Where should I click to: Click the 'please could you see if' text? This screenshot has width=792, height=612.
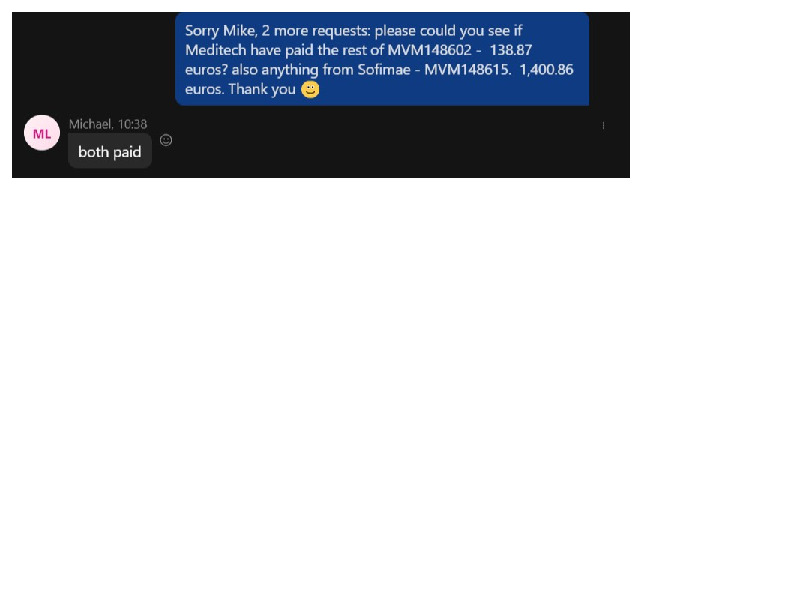coord(449,31)
